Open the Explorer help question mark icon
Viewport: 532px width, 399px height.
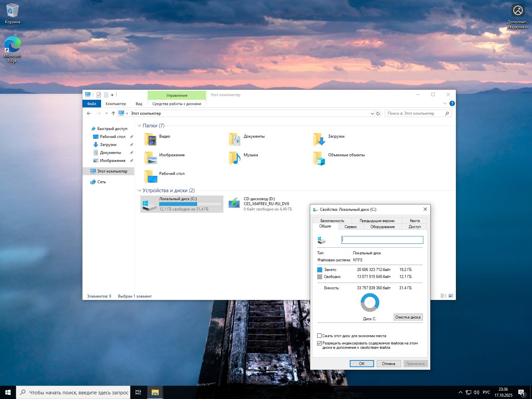click(x=452, y=103)
